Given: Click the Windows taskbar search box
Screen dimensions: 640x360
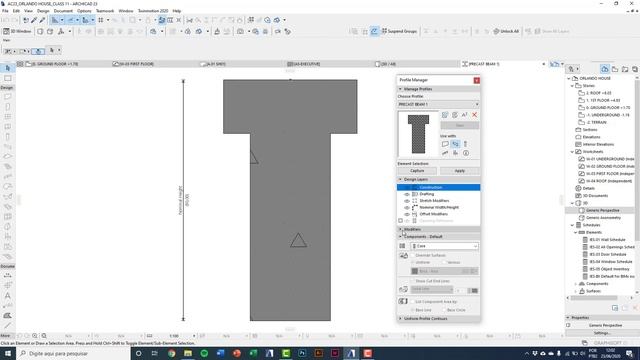Looking at the screenshot, I should click(x=73, y=353).
